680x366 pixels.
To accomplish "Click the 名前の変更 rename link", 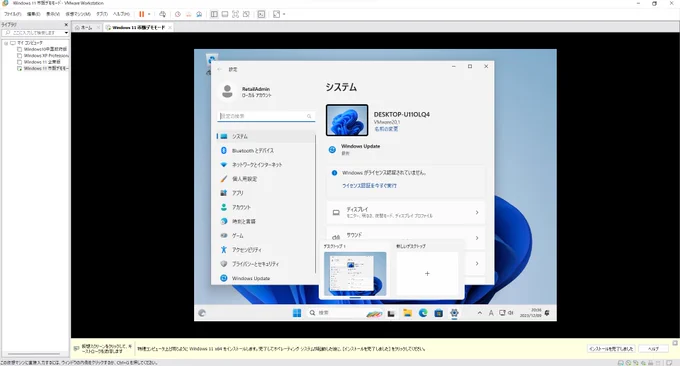I will tap(386, 129).
